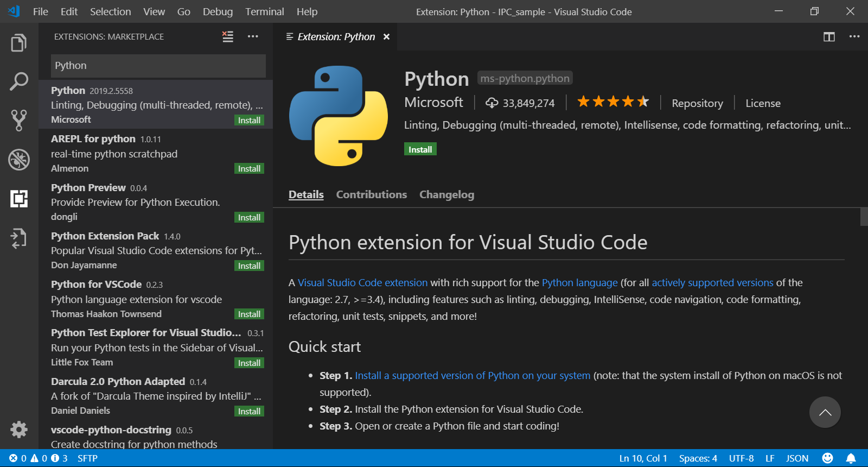This screenshot has width=868, height=467.
Task: Open the Edit menu
Action: tap(69, 11)
